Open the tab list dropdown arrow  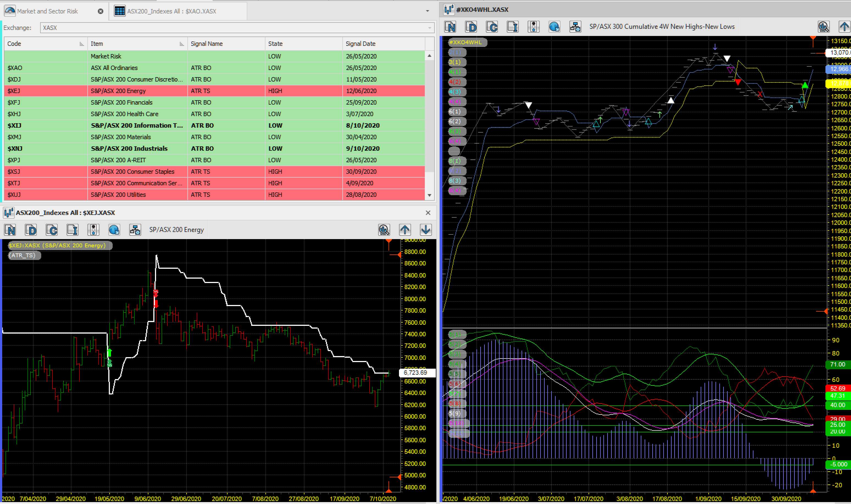[x=428, y=11]
